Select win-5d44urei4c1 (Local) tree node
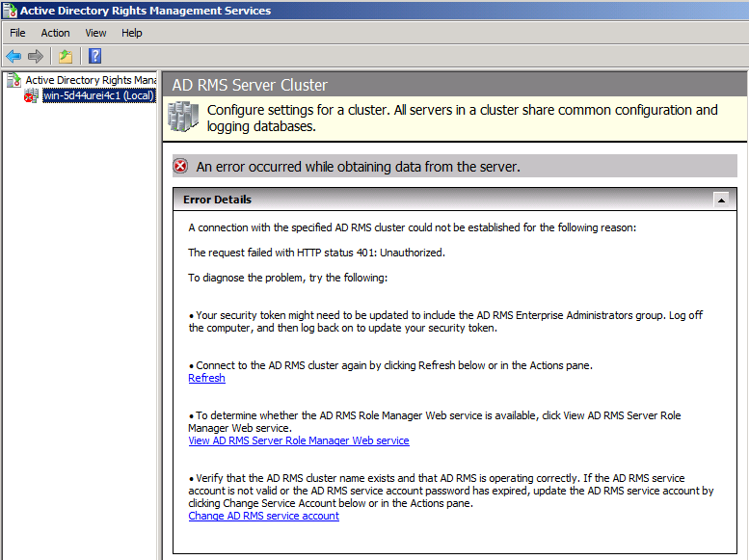 [99, 95]
